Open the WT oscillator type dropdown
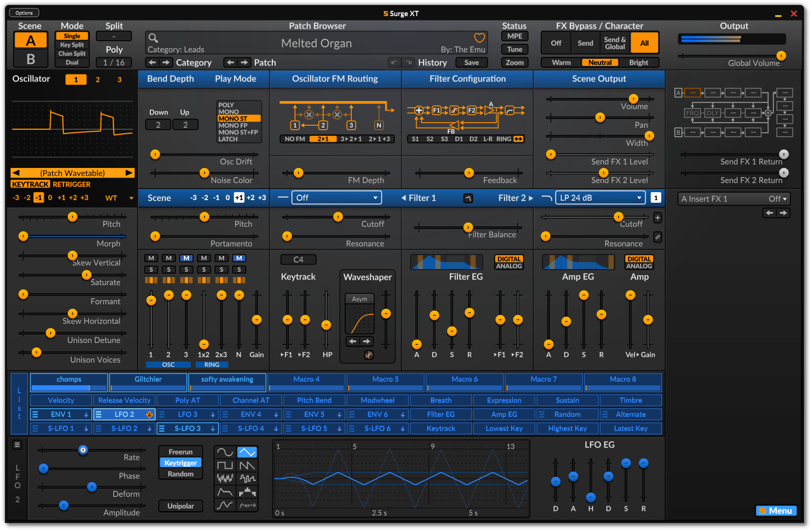The image size is (812, 531). (120, 198)
